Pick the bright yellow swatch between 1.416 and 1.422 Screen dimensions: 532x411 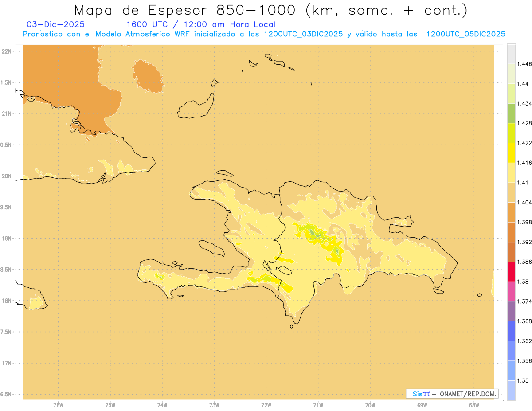click(x=511, y=153)
